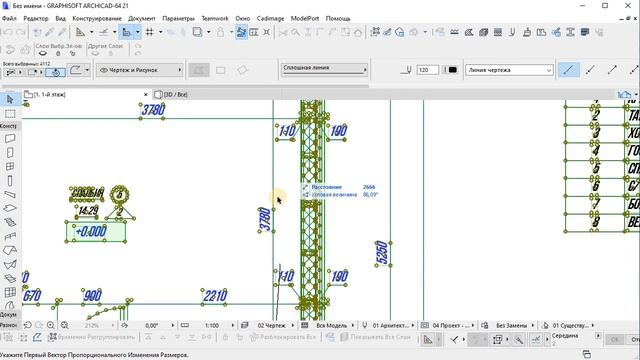Open the Редактор menu
Image resolution: width=640 pixels, height=360 pixels.
(x=36, y=18)
